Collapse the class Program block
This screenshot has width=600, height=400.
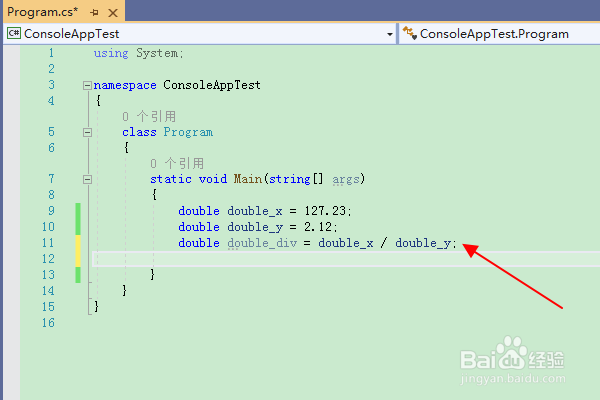click(x=87, y=132)
